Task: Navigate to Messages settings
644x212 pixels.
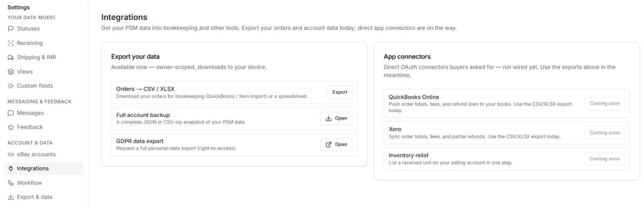Action: click(x=44, y=113)
